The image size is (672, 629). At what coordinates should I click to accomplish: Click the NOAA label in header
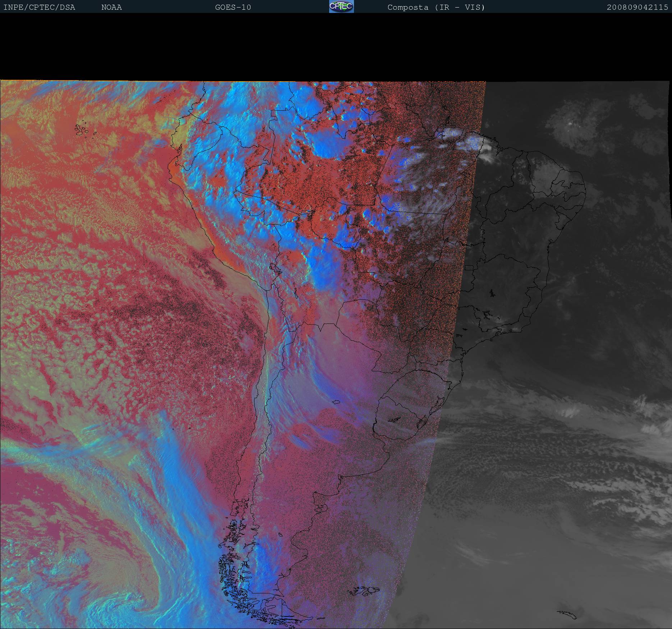point(111,7)
